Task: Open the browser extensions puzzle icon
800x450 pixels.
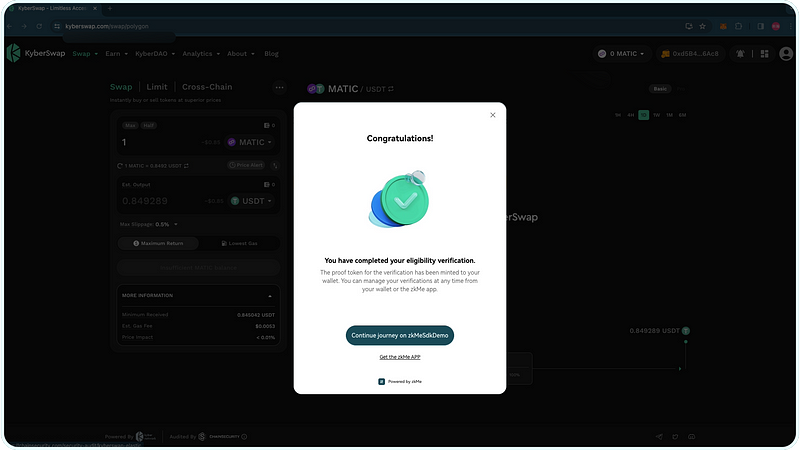Action: click(x=738, y=26)
